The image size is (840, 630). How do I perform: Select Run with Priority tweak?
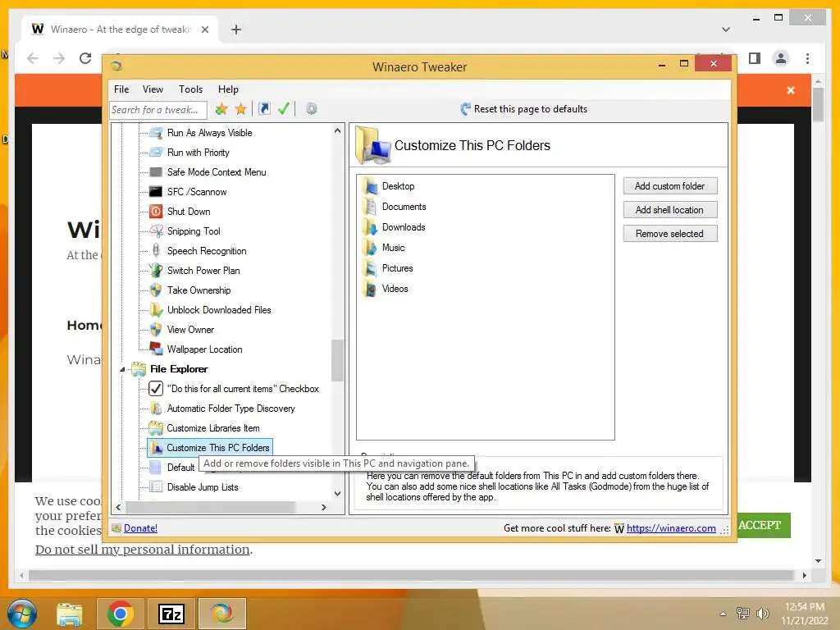coord(199,153)
